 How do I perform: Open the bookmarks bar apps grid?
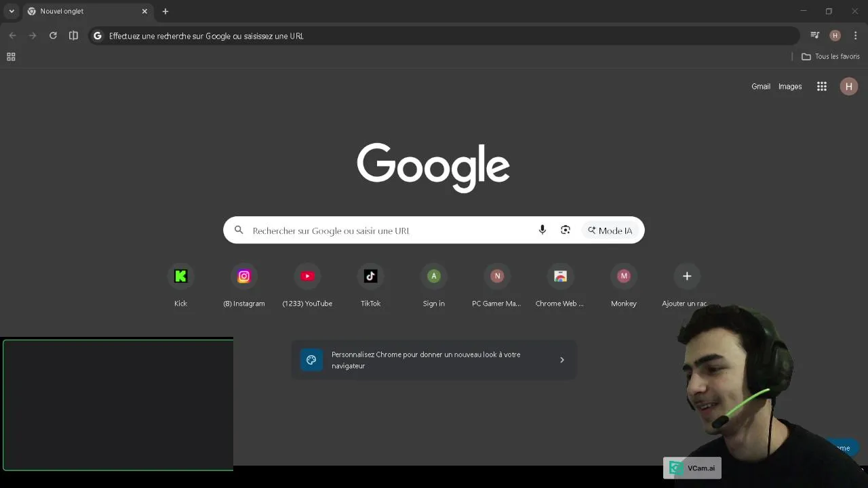click(x=11, y=56)
